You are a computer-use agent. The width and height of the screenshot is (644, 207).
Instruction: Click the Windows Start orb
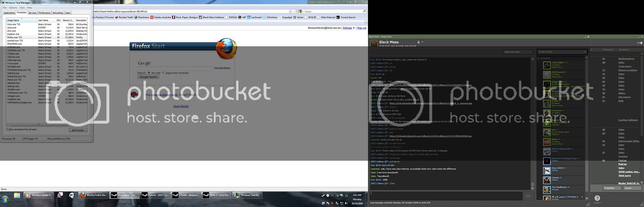coord(5,200)
